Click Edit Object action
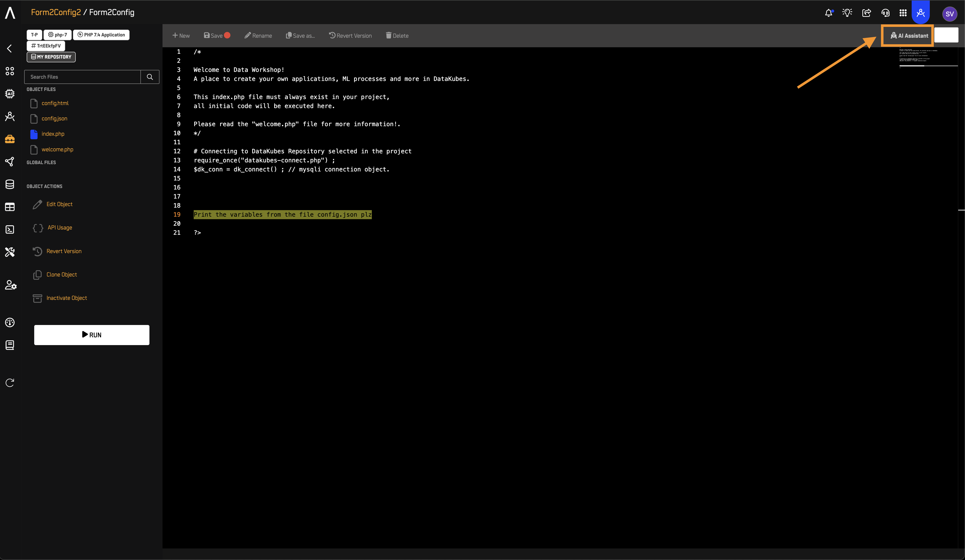This screenshot has width=965, height=560. tap(59, 204)
